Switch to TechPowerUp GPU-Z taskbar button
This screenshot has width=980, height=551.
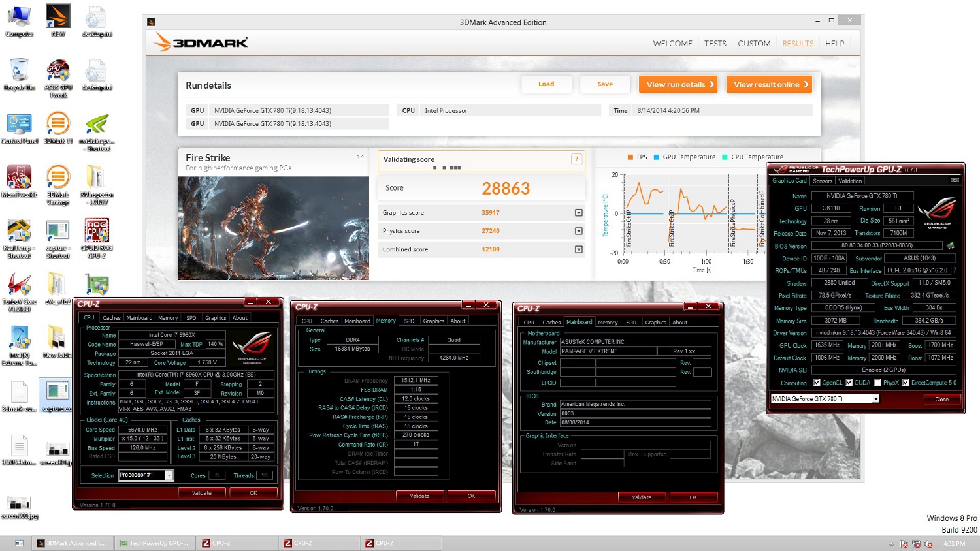coord(154,543)
